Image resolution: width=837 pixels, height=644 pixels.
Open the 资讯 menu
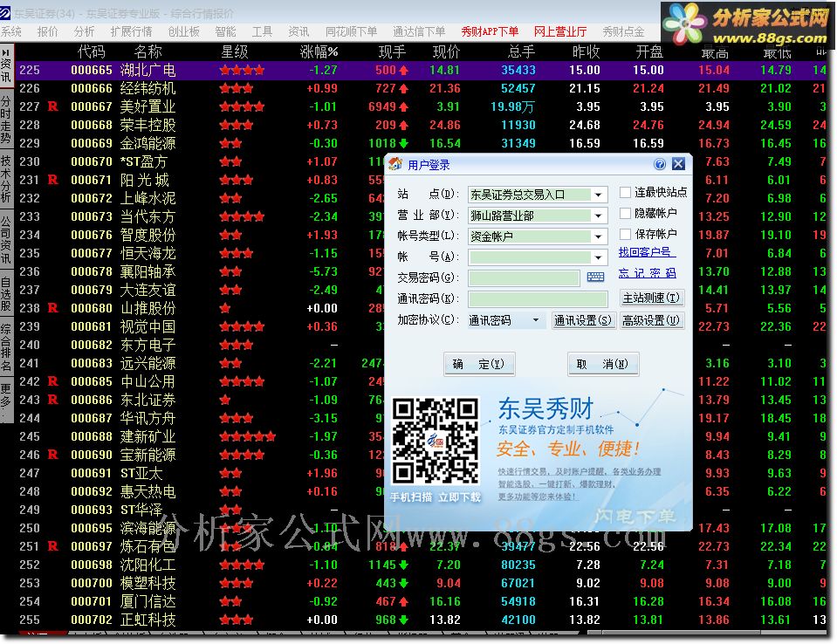click(x=298, y=32)
